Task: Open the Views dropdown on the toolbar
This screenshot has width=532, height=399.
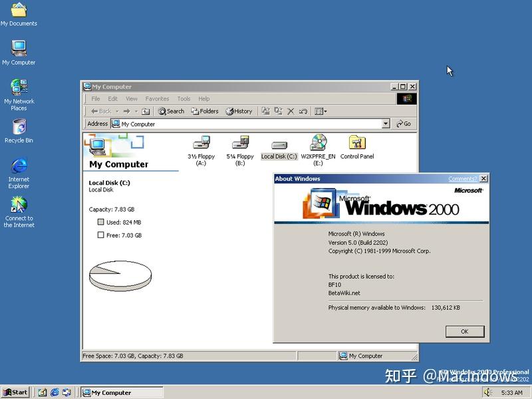Action: (325, 110)
